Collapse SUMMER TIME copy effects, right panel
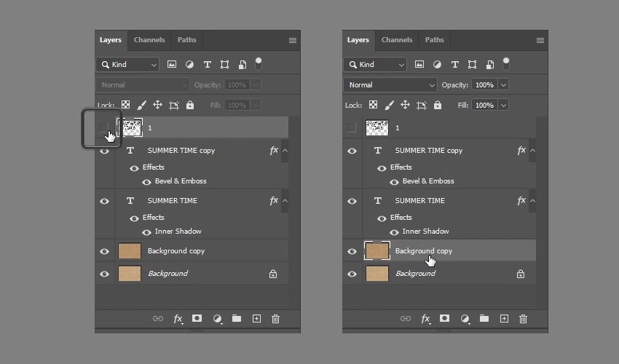This screenshot has width=619, height=364. 532,151
